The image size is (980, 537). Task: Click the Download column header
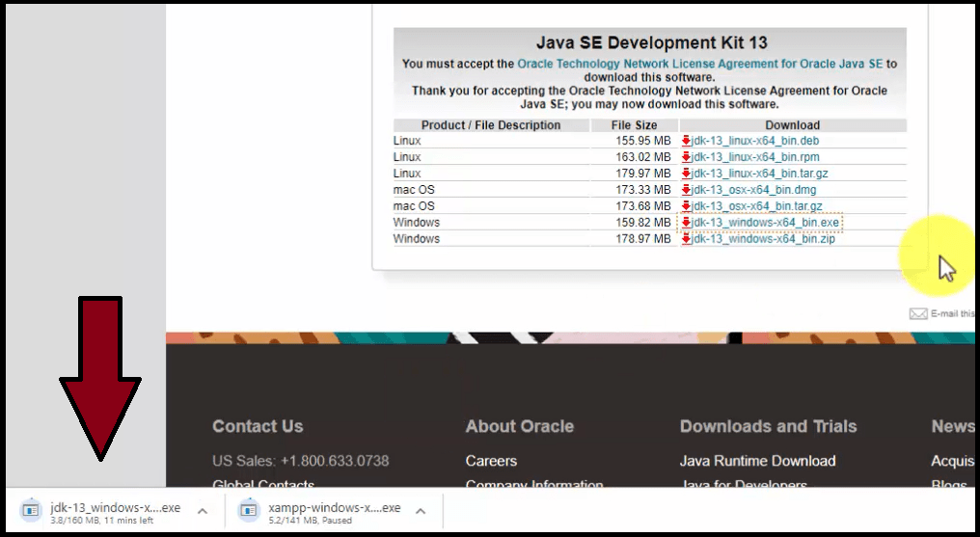793,125
